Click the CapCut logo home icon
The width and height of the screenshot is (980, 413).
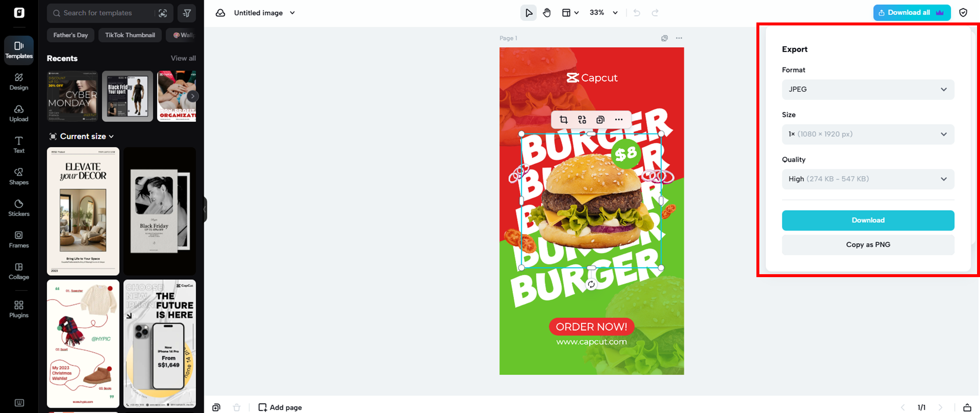19,13
